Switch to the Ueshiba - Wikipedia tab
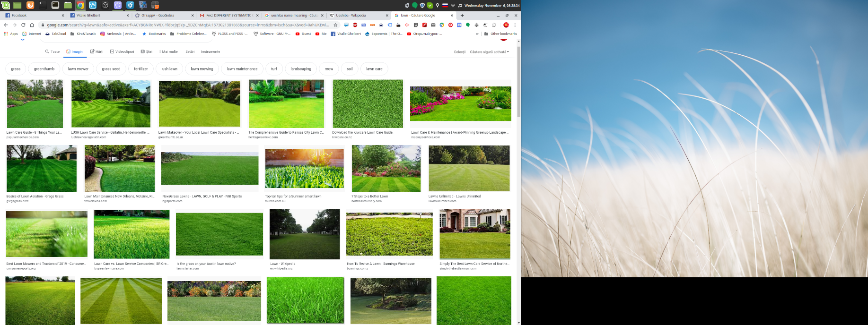868x325 pixels. pos(359,15)
